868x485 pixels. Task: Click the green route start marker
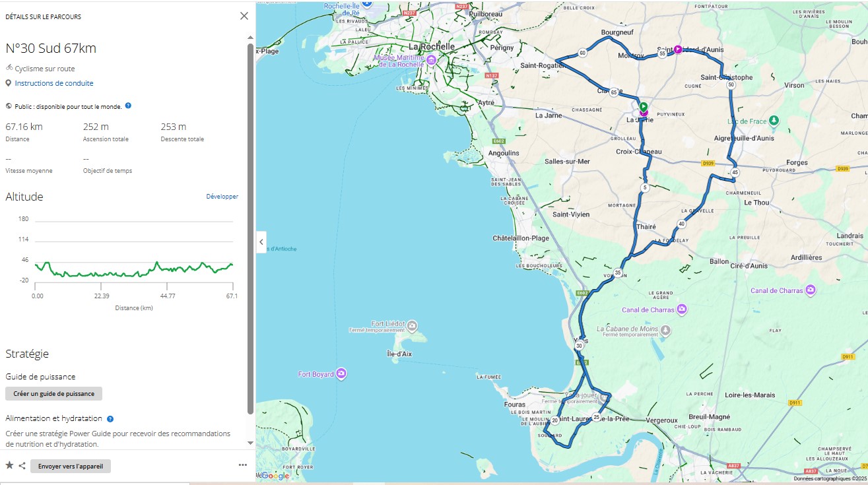(644, 106)
